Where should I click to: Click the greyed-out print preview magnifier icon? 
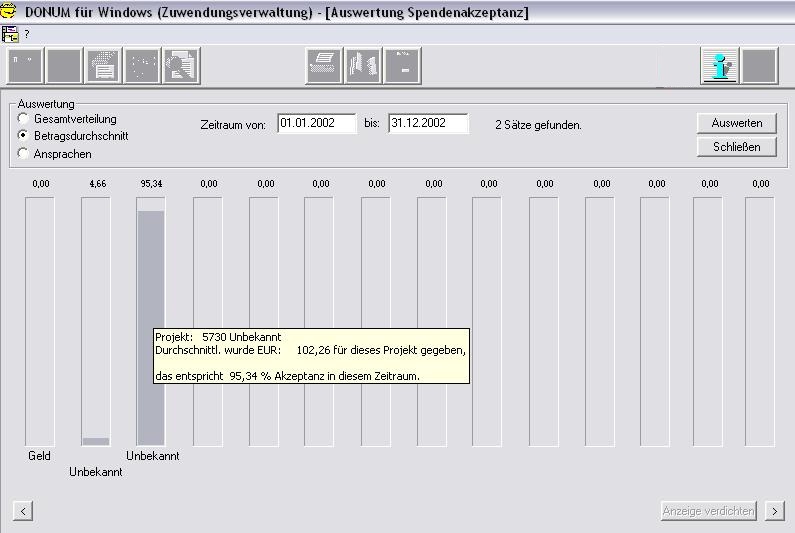(181, 66)
